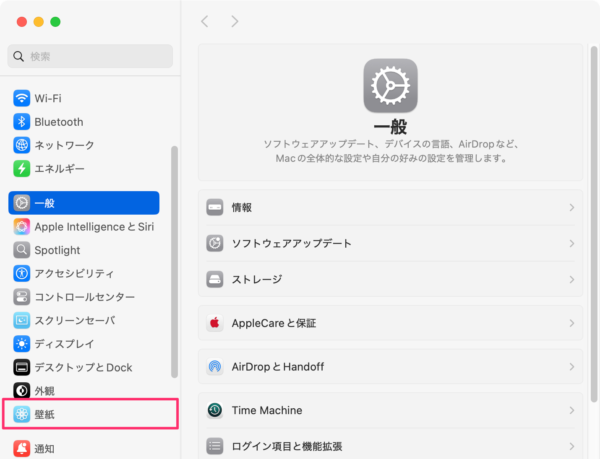This screenshot has width=600, height=459.
Task: Select the Spotlight magnifier icon
Action: click(x=21, y=250)
